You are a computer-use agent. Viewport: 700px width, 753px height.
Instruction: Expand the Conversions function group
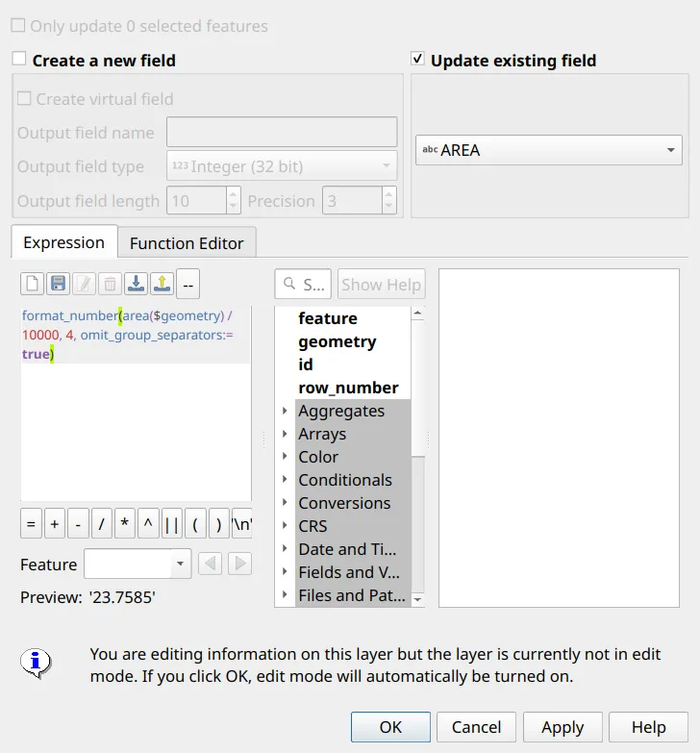[x=285, y=502]
